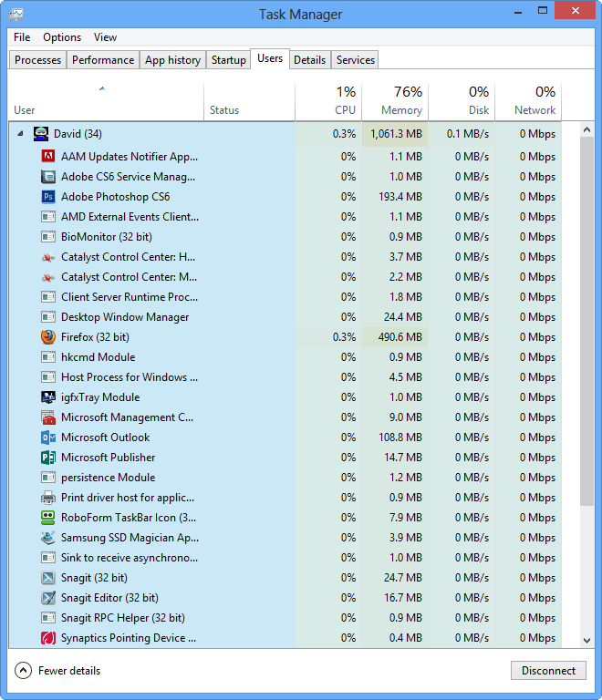602x700 pixels.
Task: Maximize the Task Manager window
Action: [543, 11]
